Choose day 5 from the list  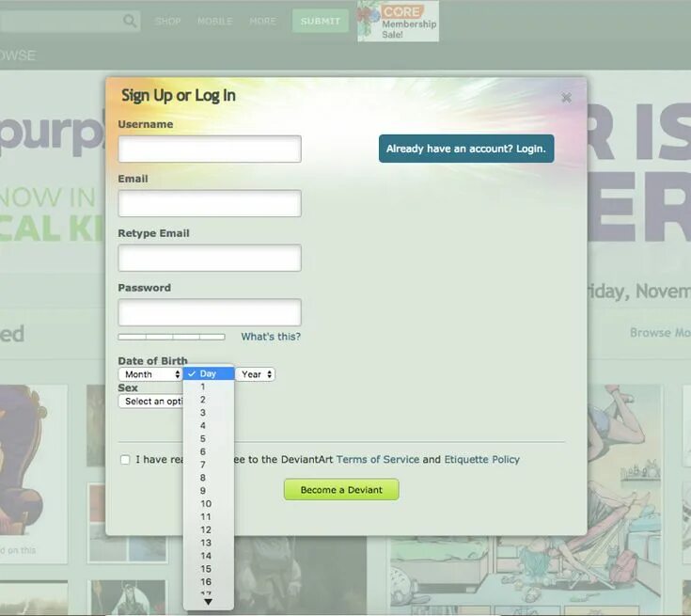point(209,439)
